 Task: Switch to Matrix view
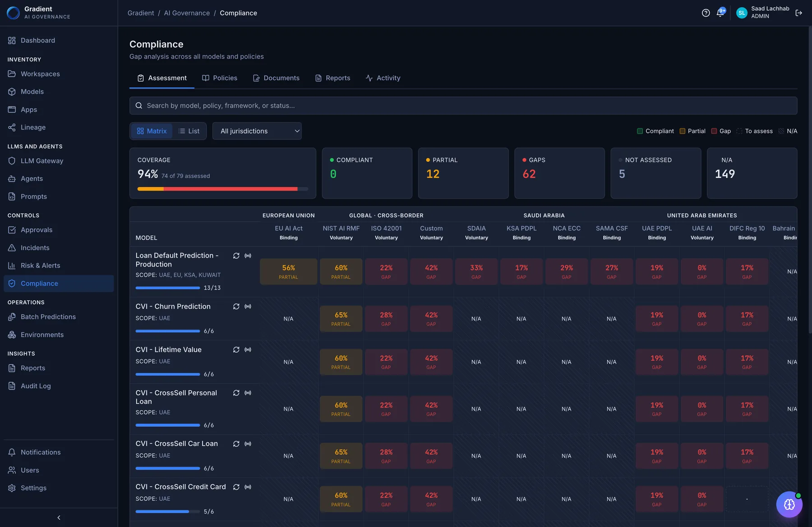[152, 131]
